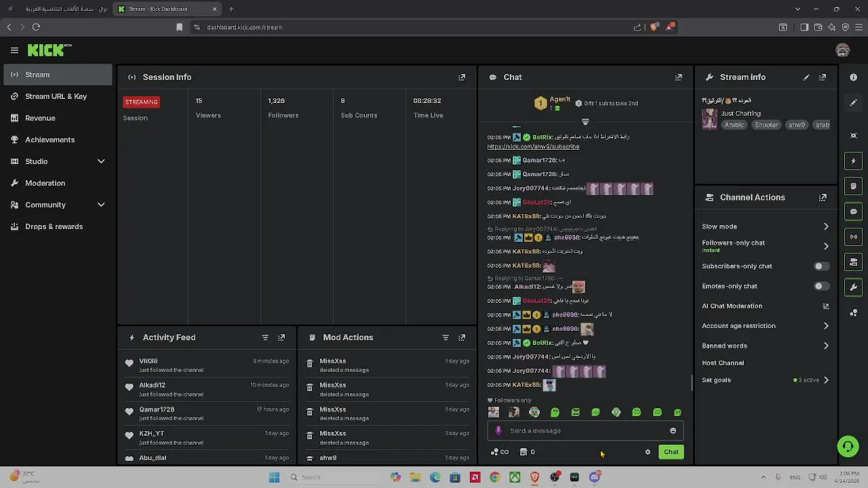This screenshot has width=868, height=488.
Task: Click the Just Chatting category thumbnail
Action: (709, 119)
